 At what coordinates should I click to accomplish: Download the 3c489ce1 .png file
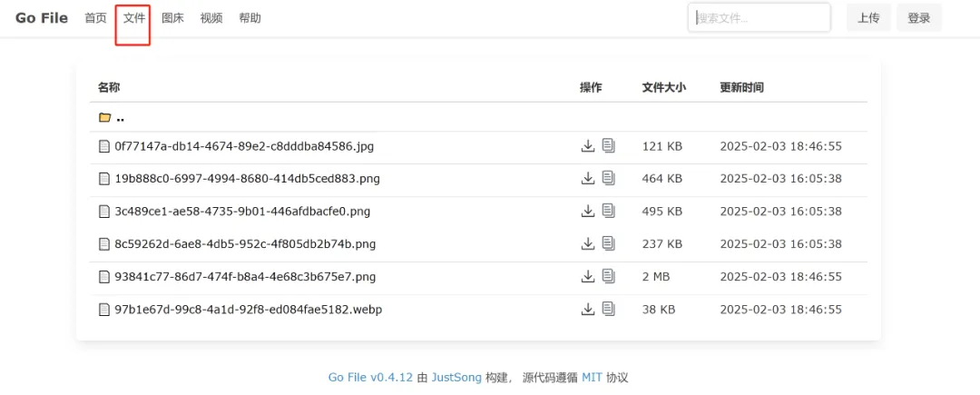click(587, 212)
